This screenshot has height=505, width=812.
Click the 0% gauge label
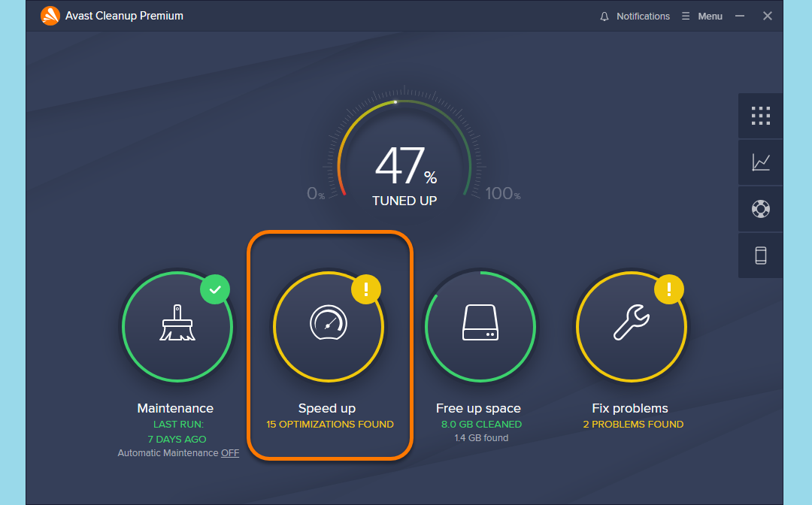[316, 194]
